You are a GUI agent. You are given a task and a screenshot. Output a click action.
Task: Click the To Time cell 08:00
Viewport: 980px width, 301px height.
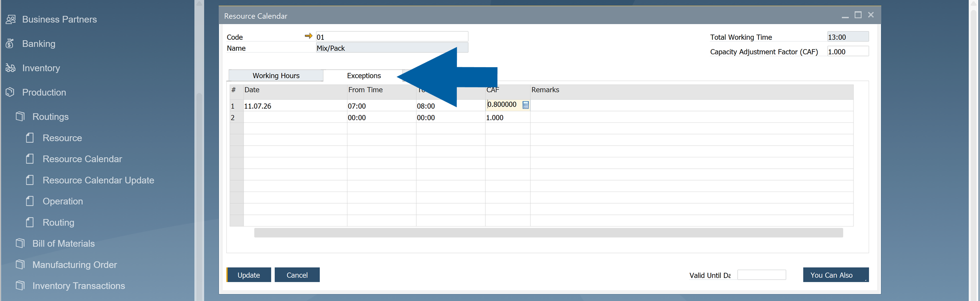450,106
